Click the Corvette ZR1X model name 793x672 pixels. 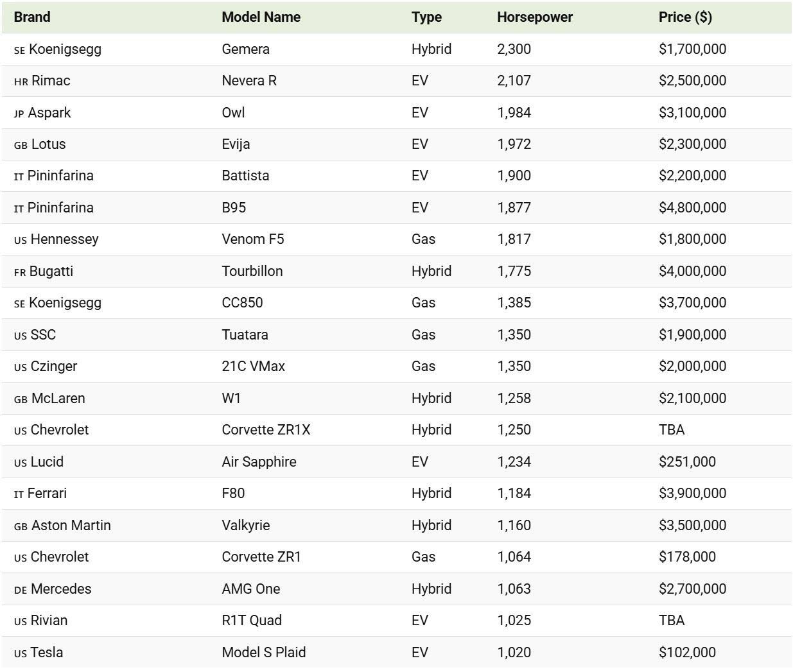266,430
